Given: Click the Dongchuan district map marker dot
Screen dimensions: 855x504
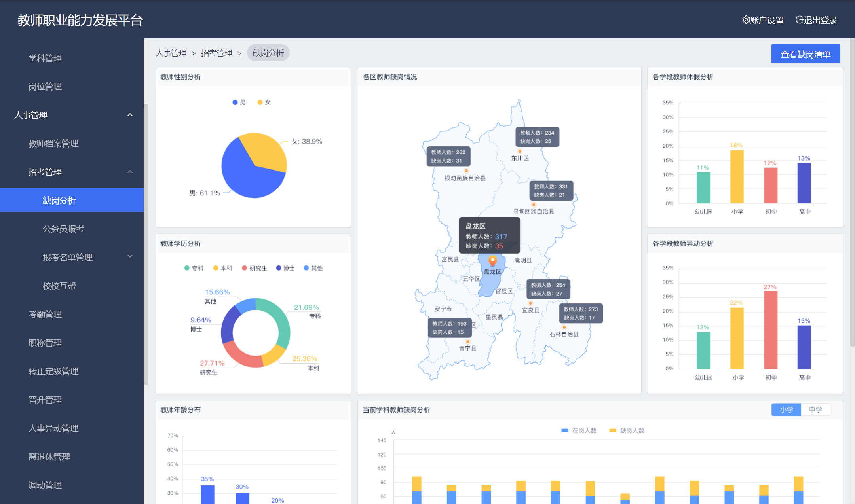Looking at the screenshot, I should click(520, 151).
